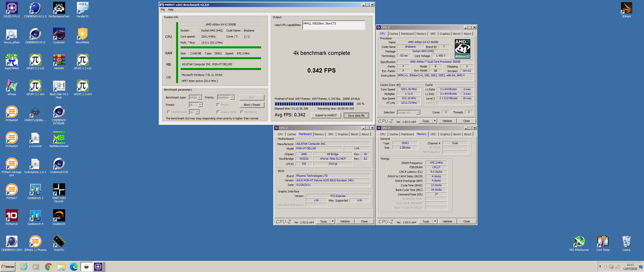The width and height of the screenshot is (644, 272).
Task: Open WinRAR desktop icon
Action: click(x=59, y=62)
